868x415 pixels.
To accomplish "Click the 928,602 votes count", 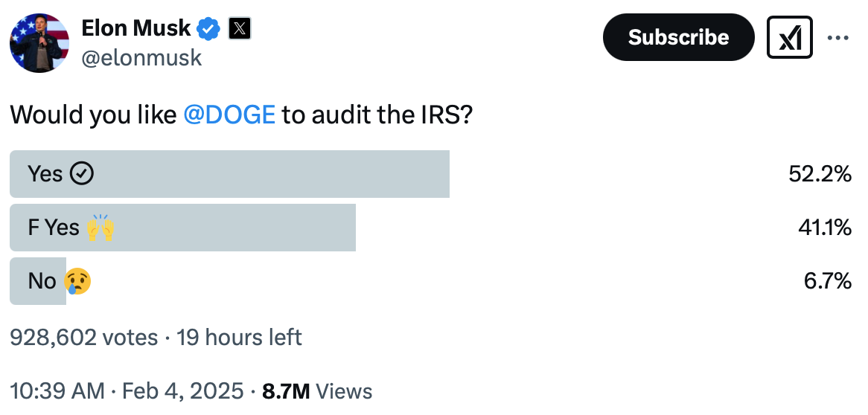I will [x=83, y=338].
